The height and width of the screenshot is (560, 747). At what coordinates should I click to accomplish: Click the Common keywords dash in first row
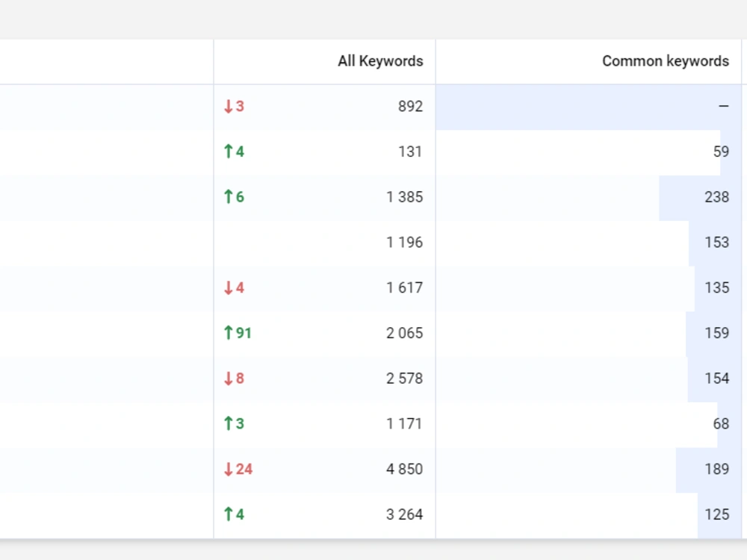[724, 106]
